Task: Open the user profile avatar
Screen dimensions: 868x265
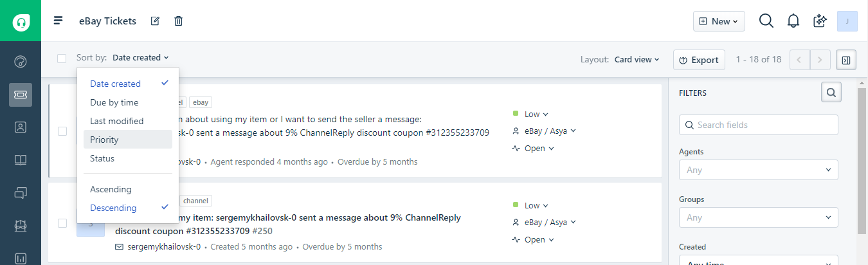Action: (x=847, y=21)
